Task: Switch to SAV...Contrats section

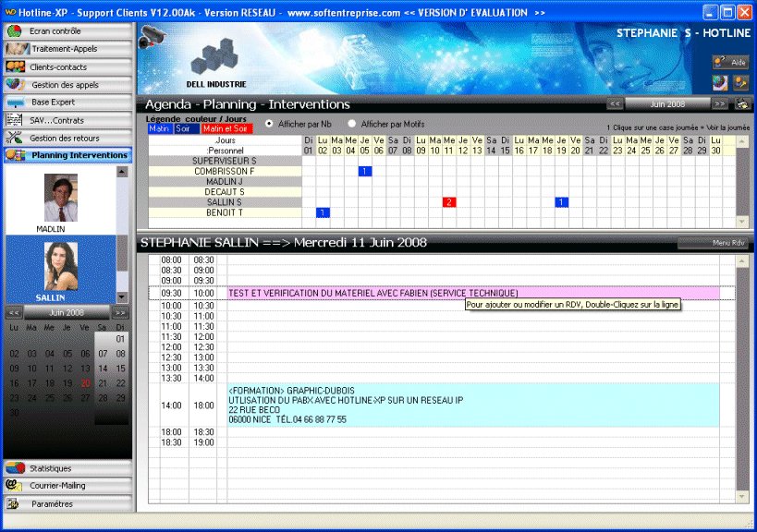Action: (x=67, y=120)
